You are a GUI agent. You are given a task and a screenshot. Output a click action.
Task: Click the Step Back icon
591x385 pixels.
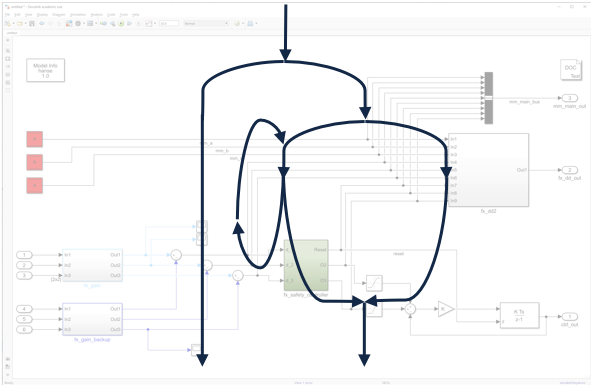pyautogui.click(x=112, y=23)
